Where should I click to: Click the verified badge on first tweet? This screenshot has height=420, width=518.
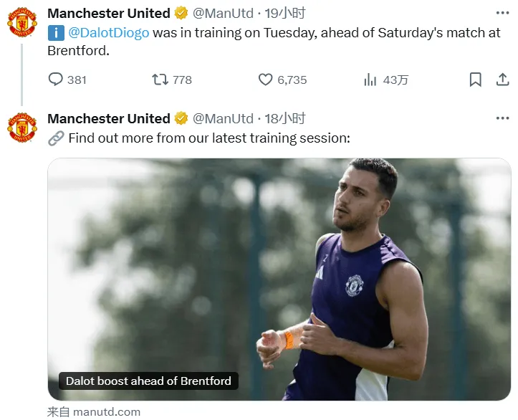[x=181, y=13]
